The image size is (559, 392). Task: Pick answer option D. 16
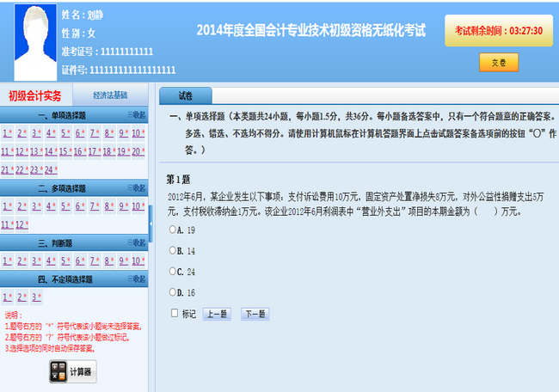173,292
